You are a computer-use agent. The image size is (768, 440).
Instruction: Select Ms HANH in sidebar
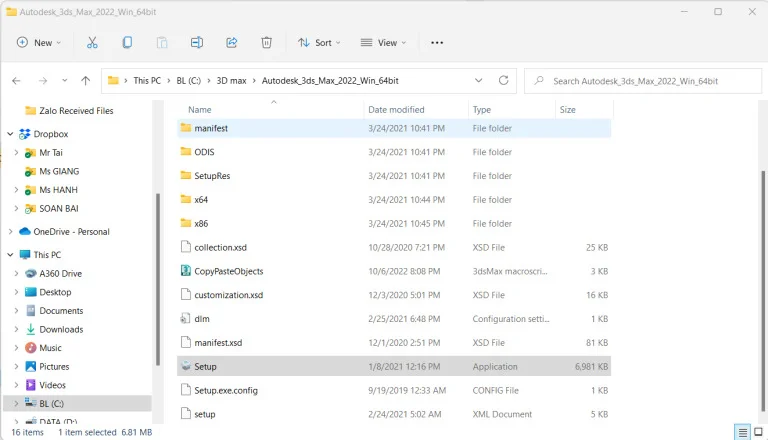pos(58,190)
